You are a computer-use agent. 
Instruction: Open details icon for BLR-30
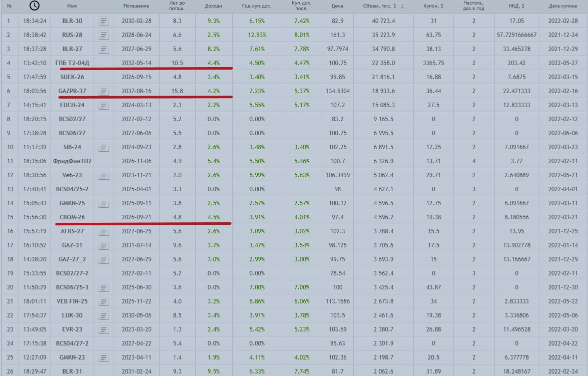pyautogui.click(x=104, y=22)
